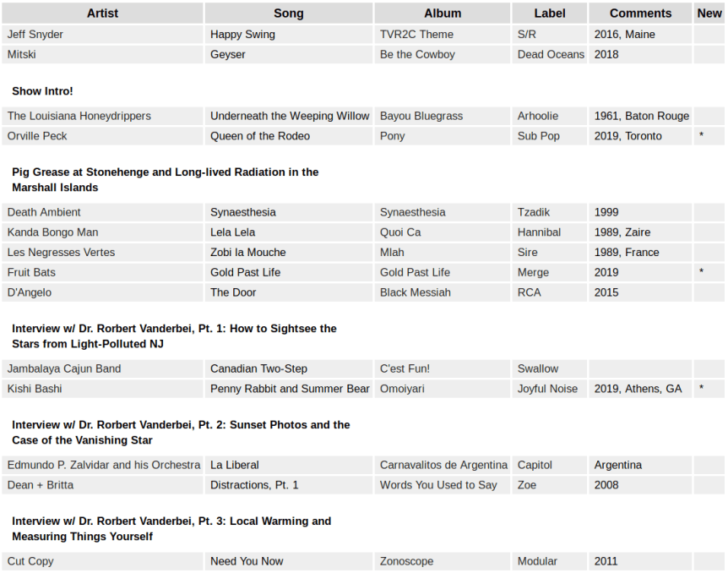Click the Artist column header

[x=102, y=14]
